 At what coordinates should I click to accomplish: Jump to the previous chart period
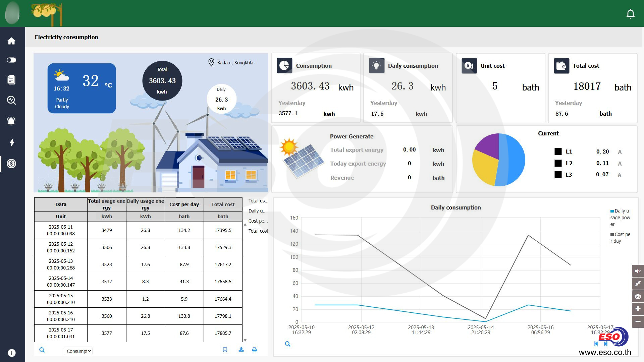[596, 344]
